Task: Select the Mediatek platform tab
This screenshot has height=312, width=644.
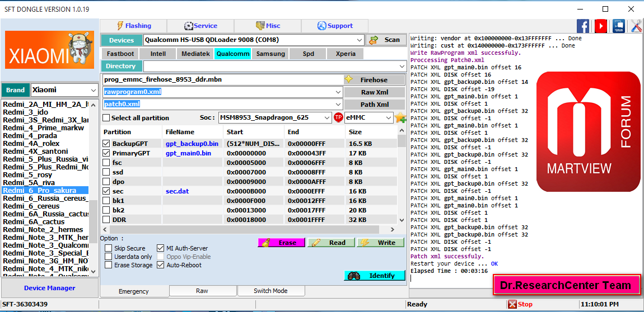Action: point(195,54)
